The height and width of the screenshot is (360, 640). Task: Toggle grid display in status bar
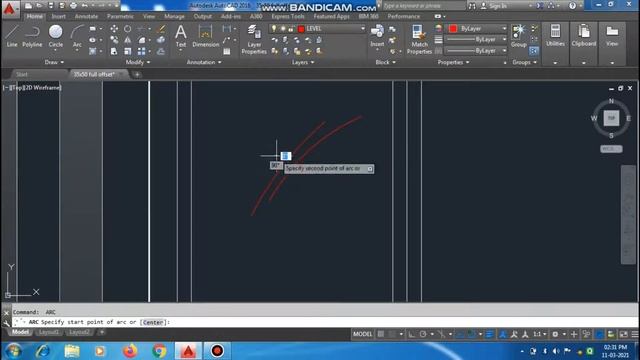380,334
